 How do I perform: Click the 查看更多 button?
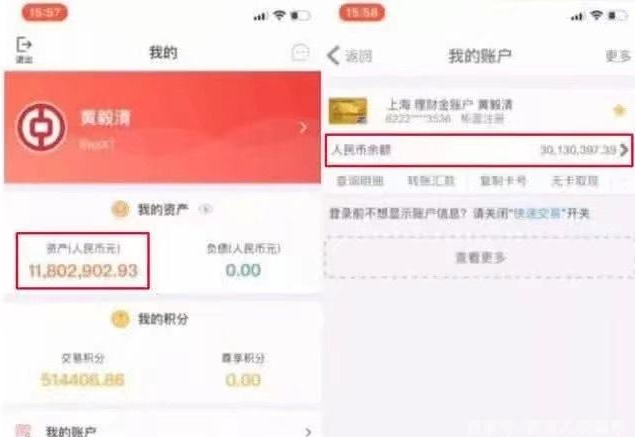480,257
